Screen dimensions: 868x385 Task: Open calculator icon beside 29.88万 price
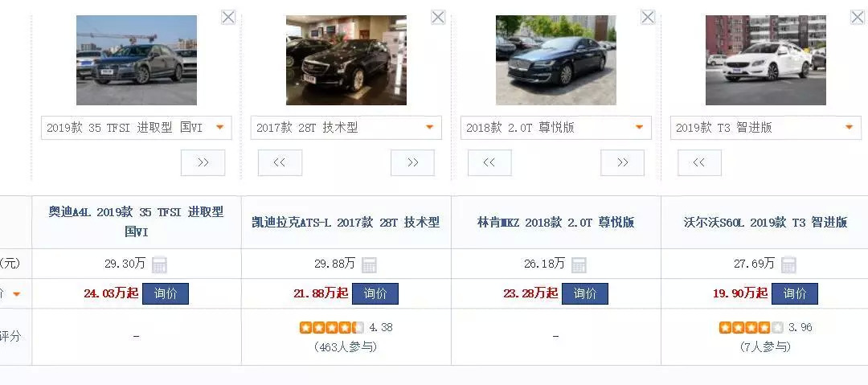(x=369, y=264)
